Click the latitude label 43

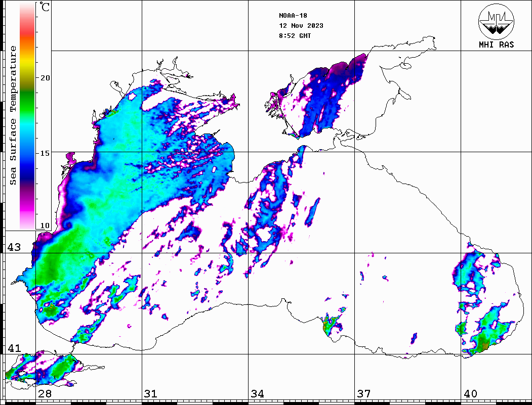[x=14, y=247]
